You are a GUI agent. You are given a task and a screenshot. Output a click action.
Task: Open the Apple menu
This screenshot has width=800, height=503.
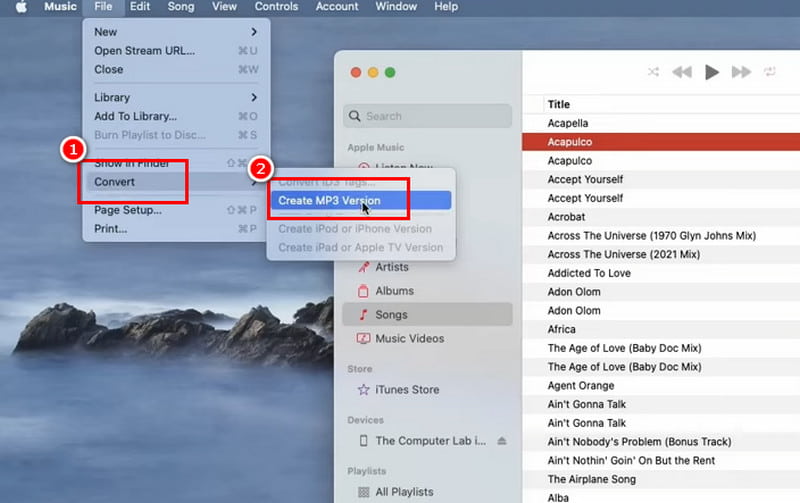(21, 7)
